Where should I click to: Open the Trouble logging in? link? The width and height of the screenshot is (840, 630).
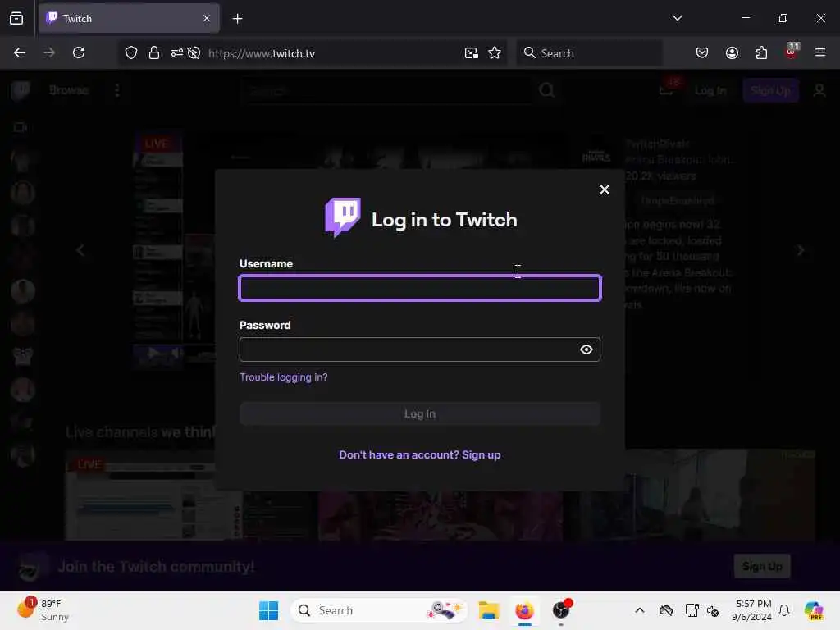pyautogui.click(x=283, y=377)
